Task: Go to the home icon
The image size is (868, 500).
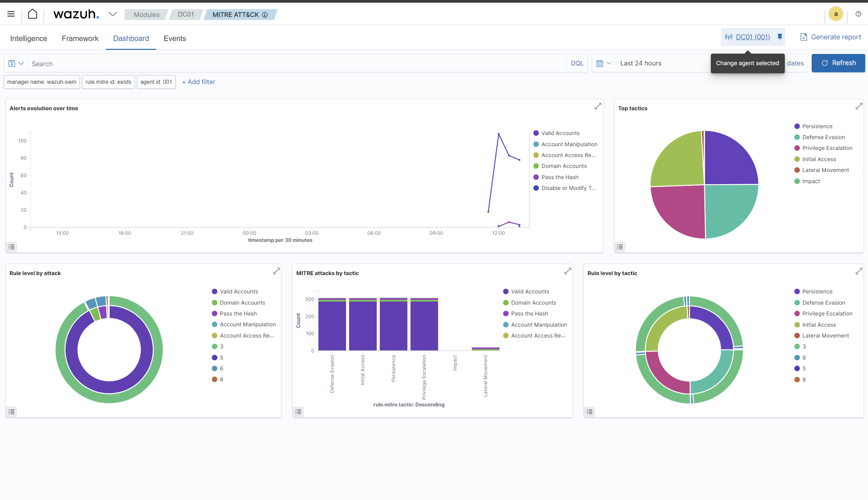Action: pyautogui.click(x=33, y=14)
